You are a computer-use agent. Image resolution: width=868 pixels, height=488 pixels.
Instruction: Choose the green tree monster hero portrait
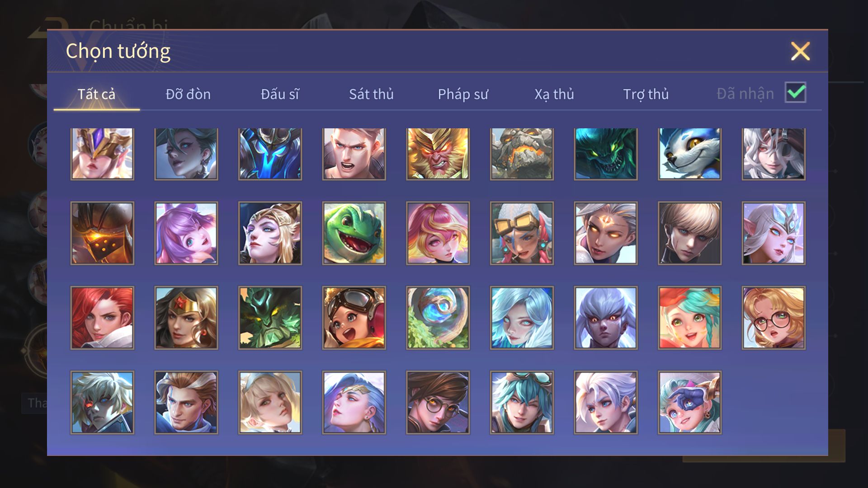270,318
